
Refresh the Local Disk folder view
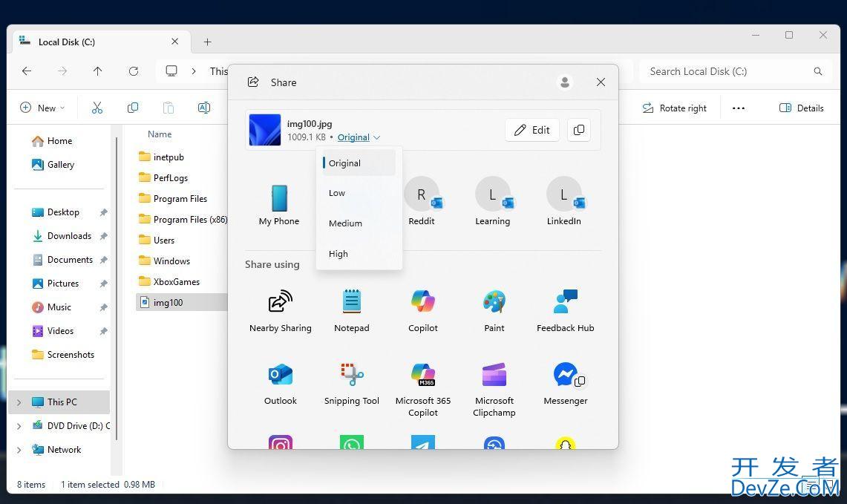(x=134, y=71)
